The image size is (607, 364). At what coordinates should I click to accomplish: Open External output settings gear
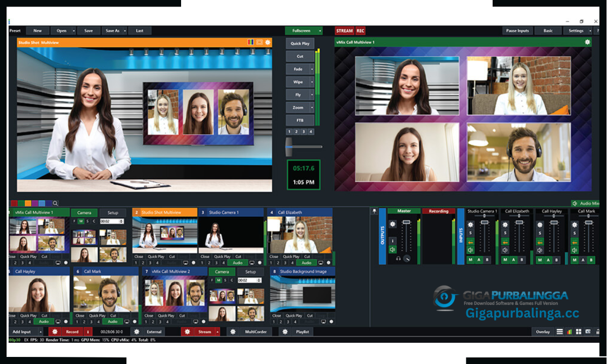point(137,332)
